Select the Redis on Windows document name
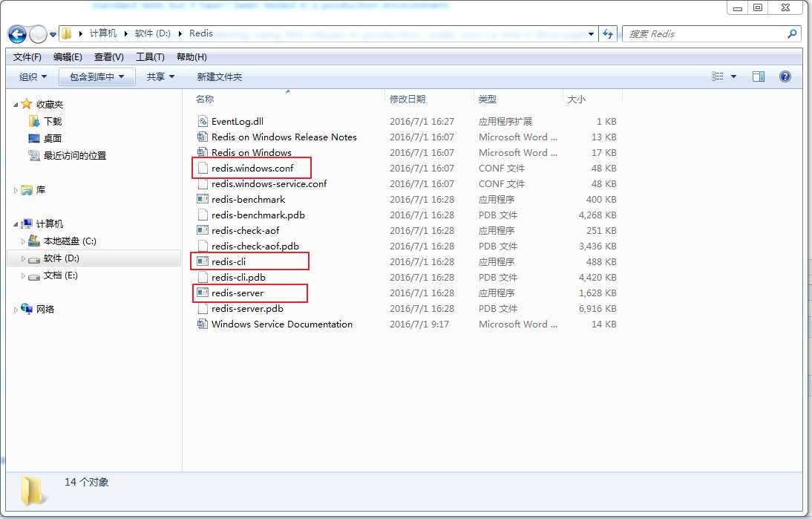Screen dimensions: 812x519 point(251,152)
